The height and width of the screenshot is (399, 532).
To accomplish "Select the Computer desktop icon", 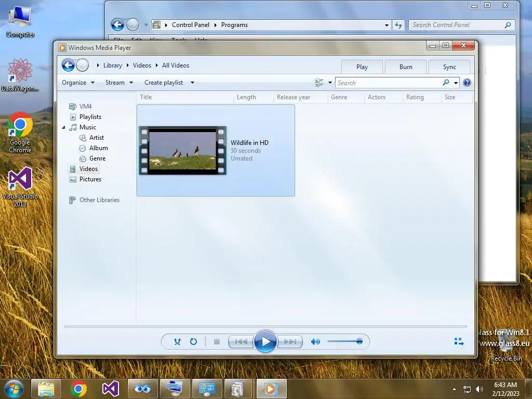I will pos(20,22).
